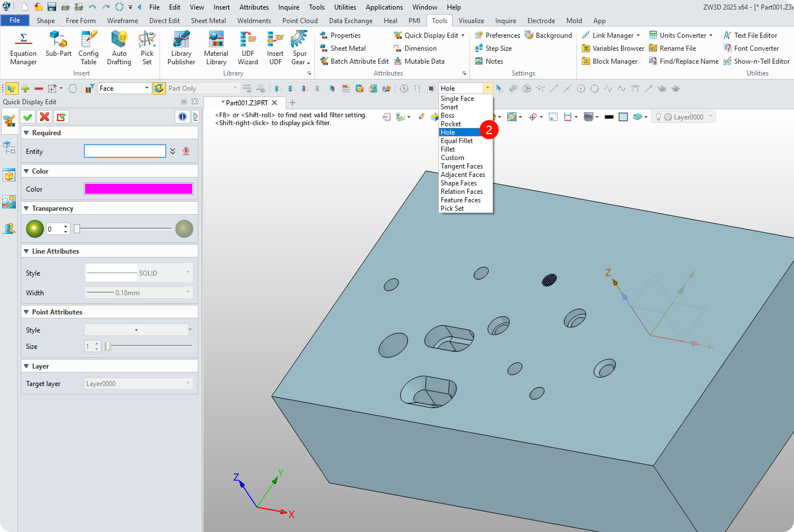
Task: Collapse the Color section
Action: pos(26,171)
